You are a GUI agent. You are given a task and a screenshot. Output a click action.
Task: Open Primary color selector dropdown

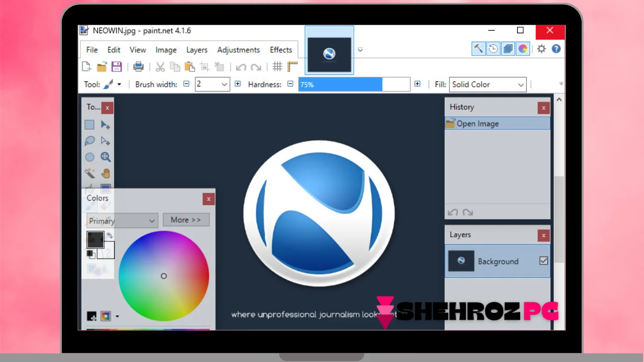click(x=122, y=221)
